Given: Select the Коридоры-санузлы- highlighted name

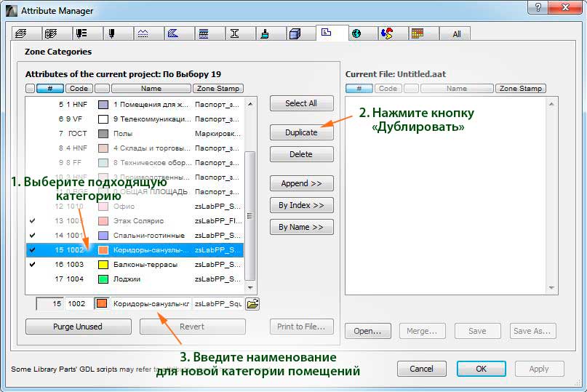Looking at the screenshot, I should tap(151, 250).
